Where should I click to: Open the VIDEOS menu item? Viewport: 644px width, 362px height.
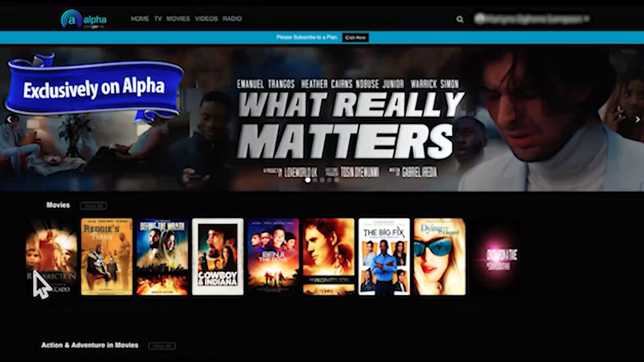[206, 19]
